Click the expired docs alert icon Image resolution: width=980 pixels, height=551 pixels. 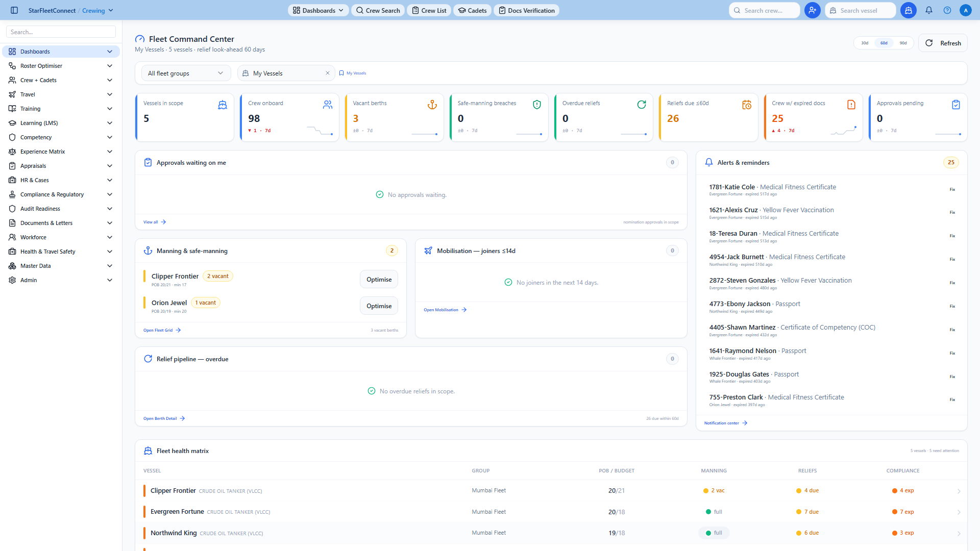[x=851, y=105]
